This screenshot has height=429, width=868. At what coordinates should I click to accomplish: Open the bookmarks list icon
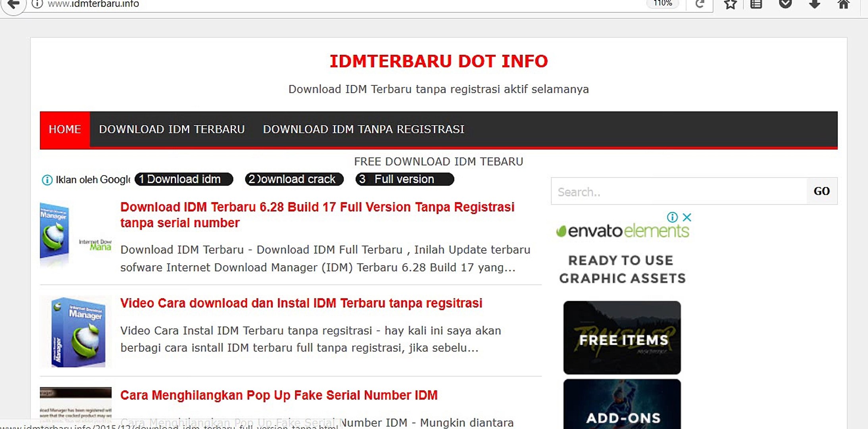pos(756,4)
